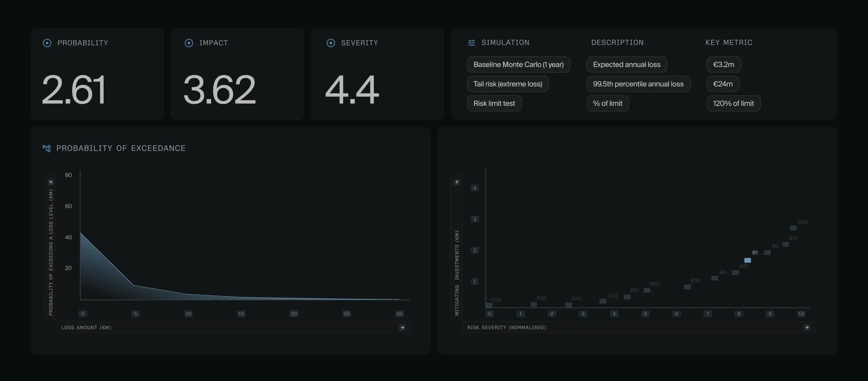Screen dimensions: 868x381
Task: Click the Severity value 4.4
Action: click(x=352, y=89)
